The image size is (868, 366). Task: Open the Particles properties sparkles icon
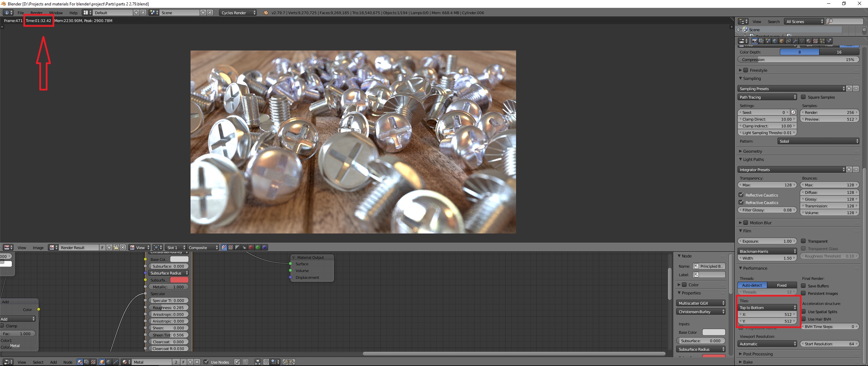click(x=822, y=41)
